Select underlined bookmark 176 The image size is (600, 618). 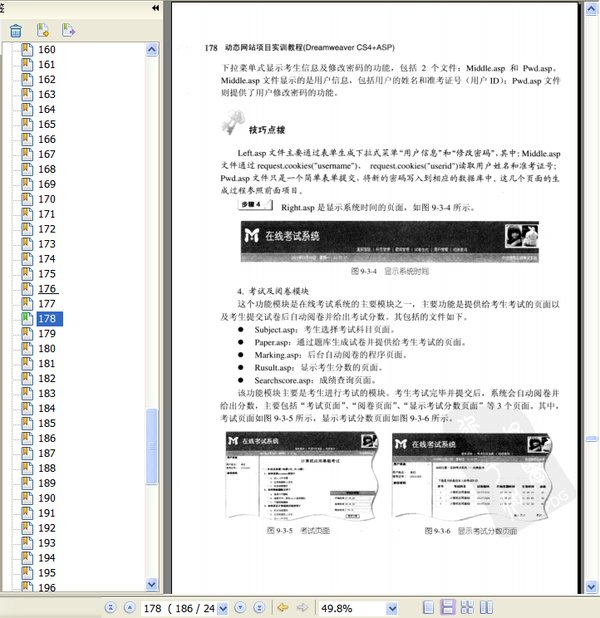(x=47, y=289)
